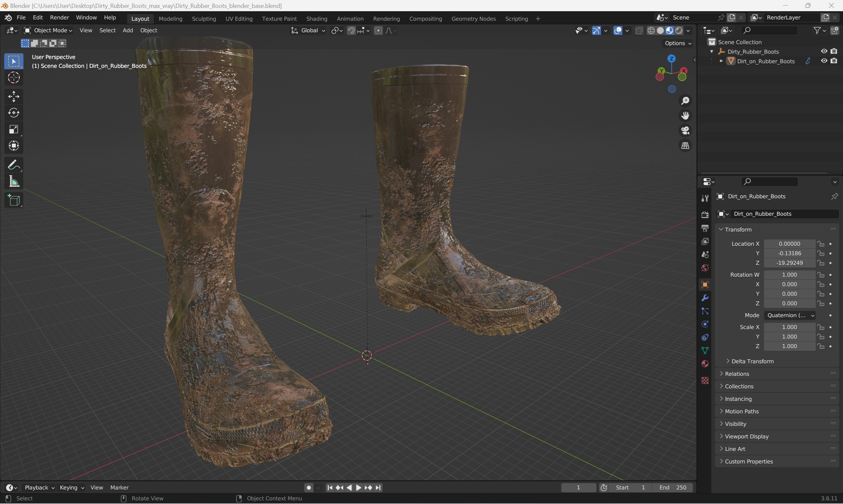Open the timeline Keying popover
843x504 pixels.
[x=72, y=488]
